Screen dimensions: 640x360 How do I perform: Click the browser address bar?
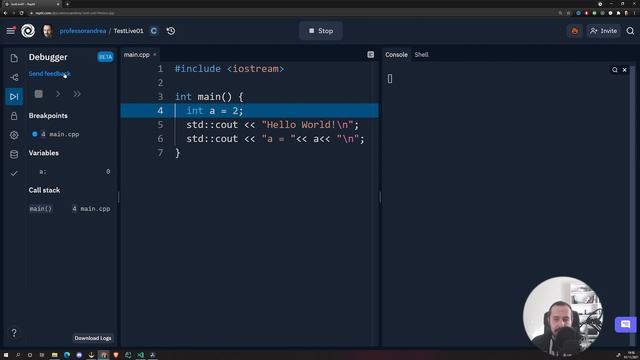pos(286,13)
